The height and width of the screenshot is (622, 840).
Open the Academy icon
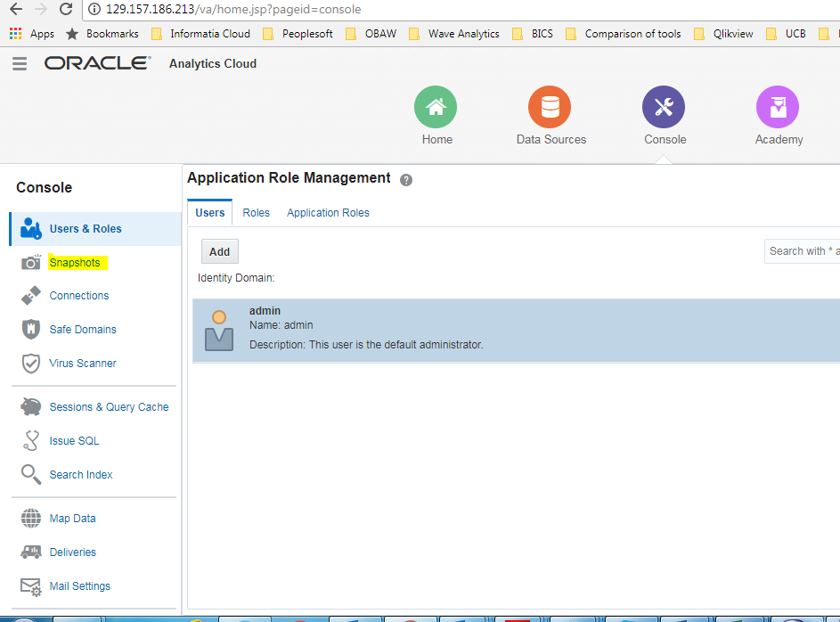pos(778,108)
